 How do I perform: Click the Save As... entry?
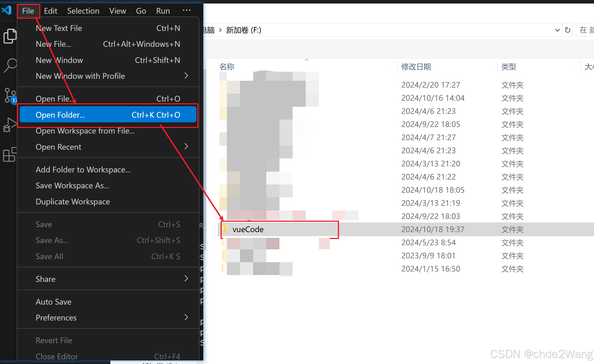click(x=108, y=240)
